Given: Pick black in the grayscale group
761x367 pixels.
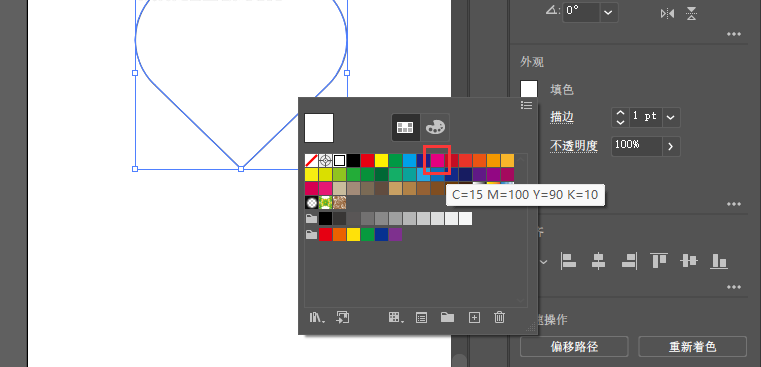Looking at the screenshot, I should click(325, 218).
